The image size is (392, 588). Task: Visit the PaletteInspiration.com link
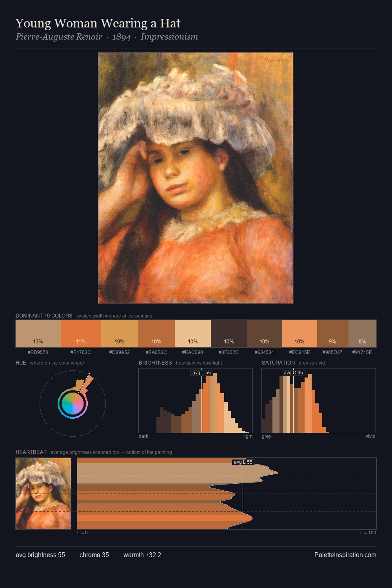click(x=345, y=555)
